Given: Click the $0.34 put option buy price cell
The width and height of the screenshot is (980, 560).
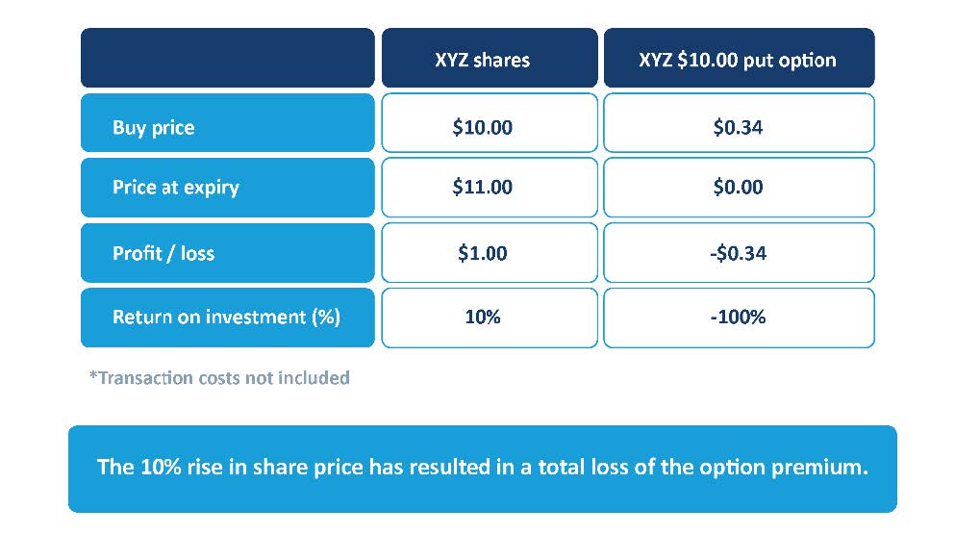Looking at the screenshot, I should pyautogui.click(x=738, y=127).
